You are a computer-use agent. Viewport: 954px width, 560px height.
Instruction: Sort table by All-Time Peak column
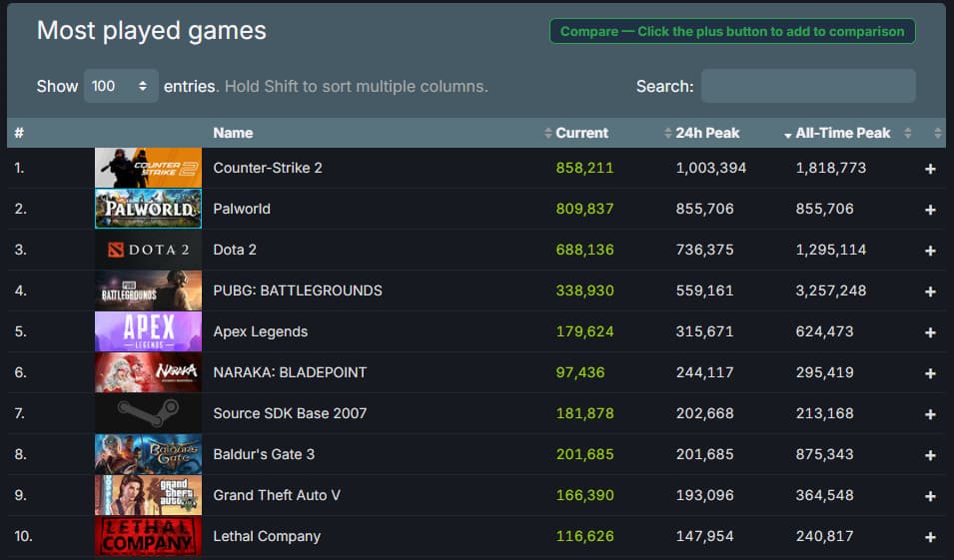click(x=843, y=133)
